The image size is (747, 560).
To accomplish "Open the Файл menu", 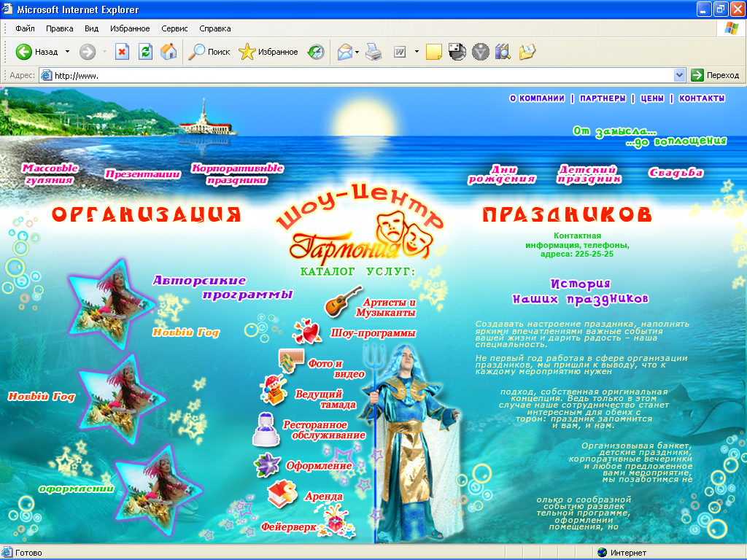I will [25, 28].
